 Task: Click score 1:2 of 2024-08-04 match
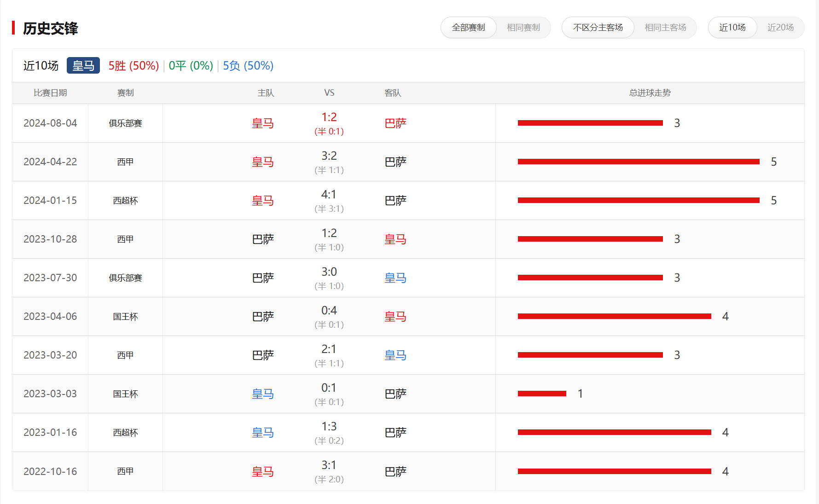point(329,117)
